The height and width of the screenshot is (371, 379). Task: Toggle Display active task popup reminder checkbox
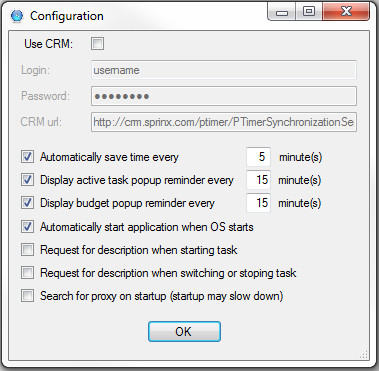tap(27, 180)
